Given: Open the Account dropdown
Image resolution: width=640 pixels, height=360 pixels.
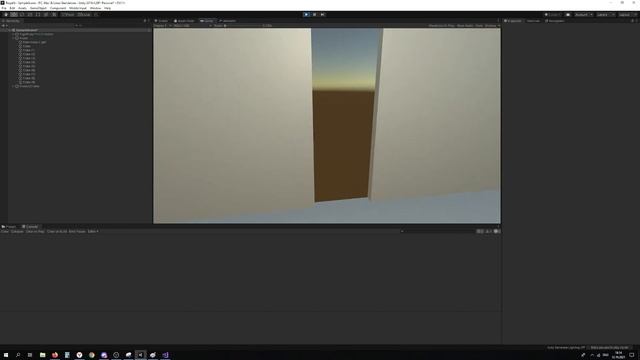Looking at the screenshot, I should coord(584,15).
